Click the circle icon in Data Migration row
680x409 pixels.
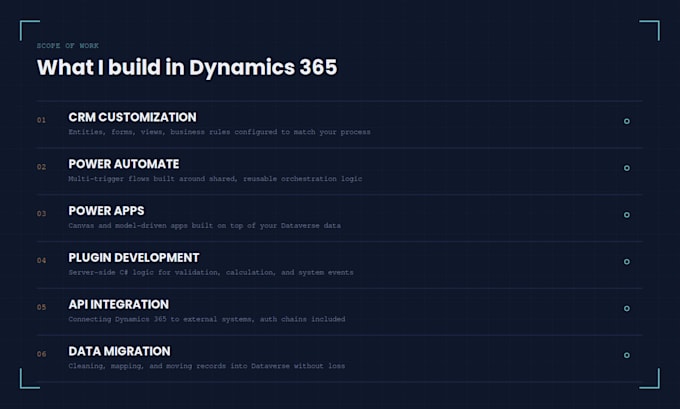(x=627, y=355)
